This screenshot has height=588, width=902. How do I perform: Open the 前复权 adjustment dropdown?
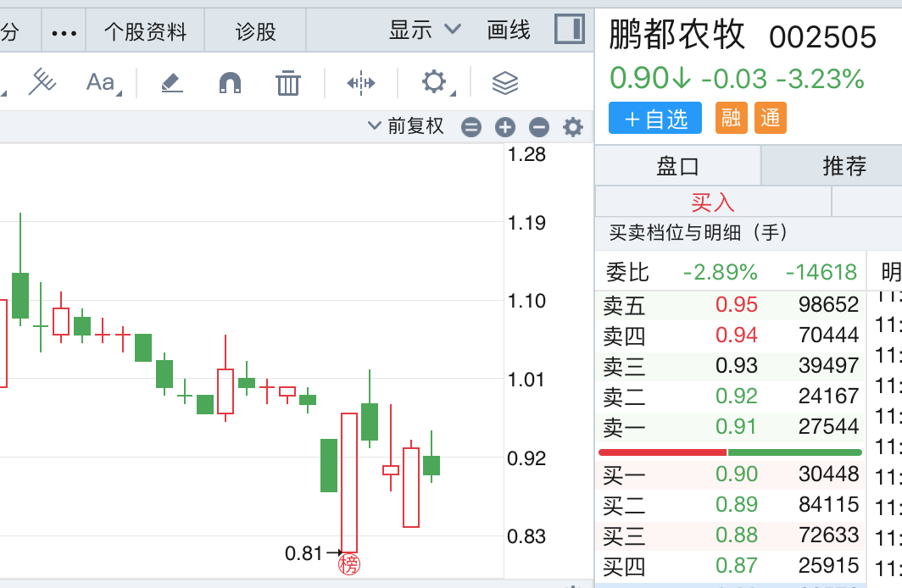(x=406, y=126)
